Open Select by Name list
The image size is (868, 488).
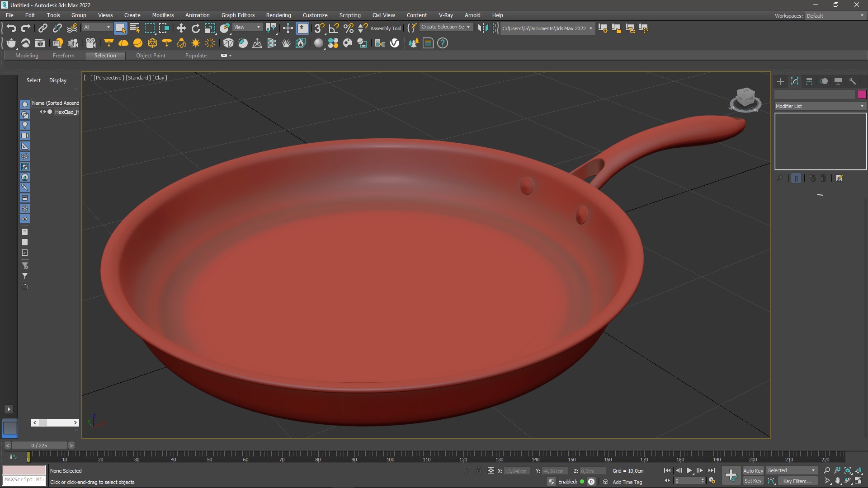(135, 28)
